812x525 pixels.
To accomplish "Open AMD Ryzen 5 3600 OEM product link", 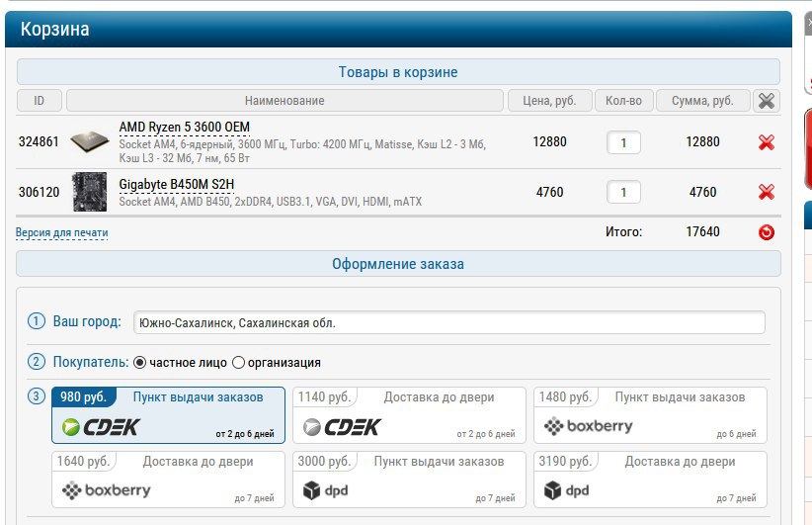I will (x=185, y=128).
